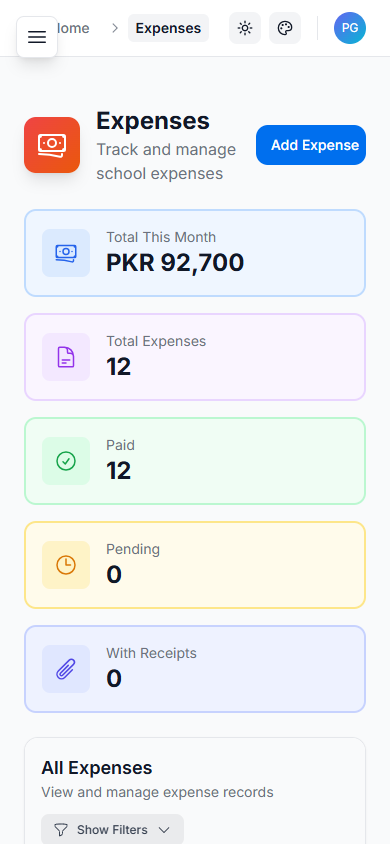Click the banknote icon in Total This Month

66,253
